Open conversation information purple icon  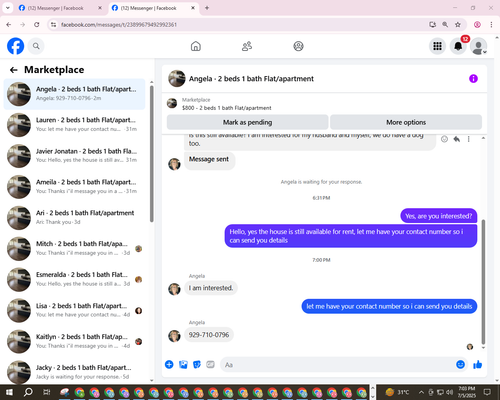473,79
